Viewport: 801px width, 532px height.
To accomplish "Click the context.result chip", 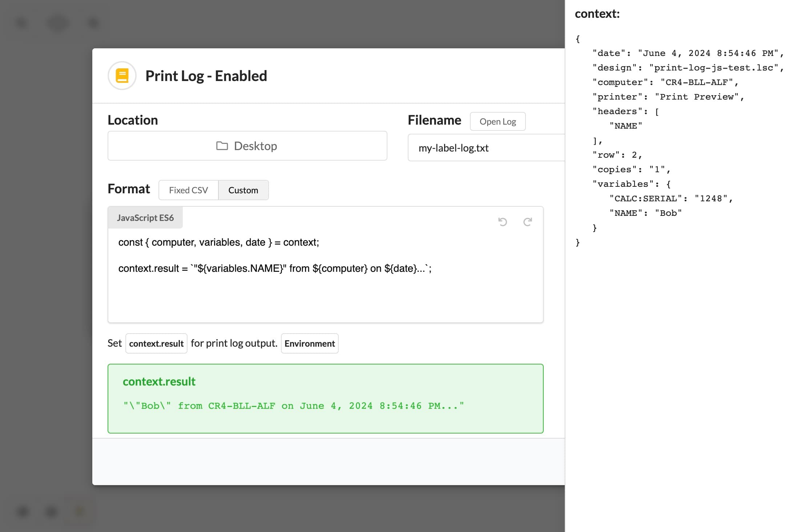I will pyautogui.click(x=156, y=343).
